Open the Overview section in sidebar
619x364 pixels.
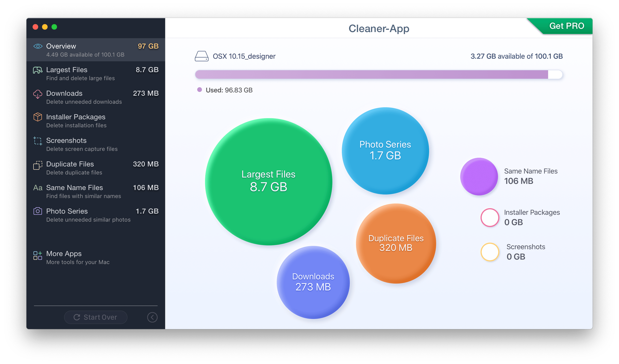coord(96,50)
